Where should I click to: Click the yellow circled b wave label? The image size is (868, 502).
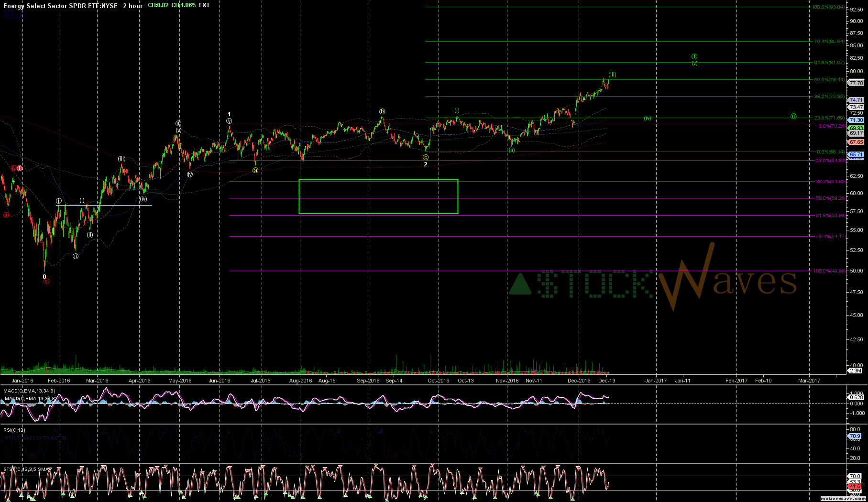[x=382, y=111]
